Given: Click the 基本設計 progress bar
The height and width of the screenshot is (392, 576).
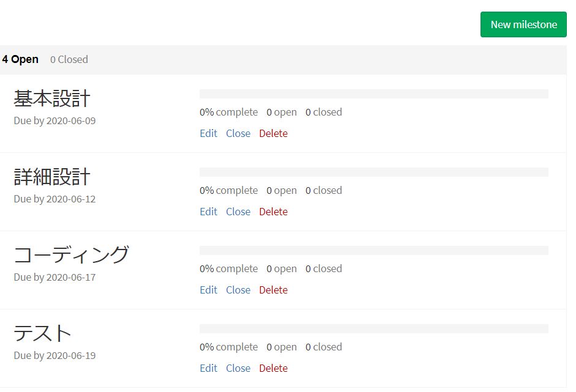Looking at the screenshot, I should 374,94.
